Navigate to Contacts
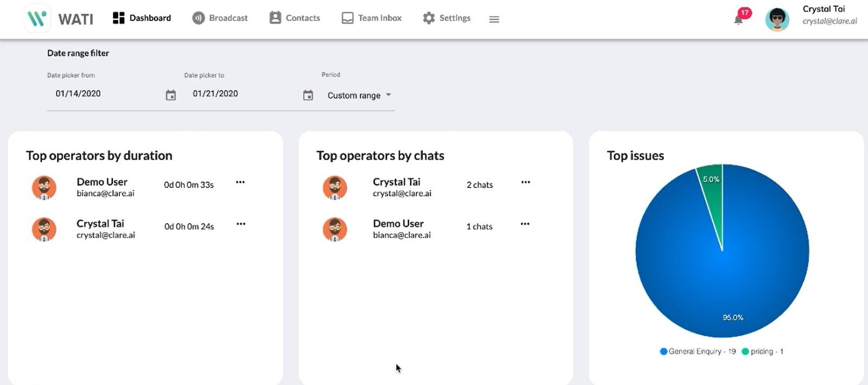 coord(295,18)
